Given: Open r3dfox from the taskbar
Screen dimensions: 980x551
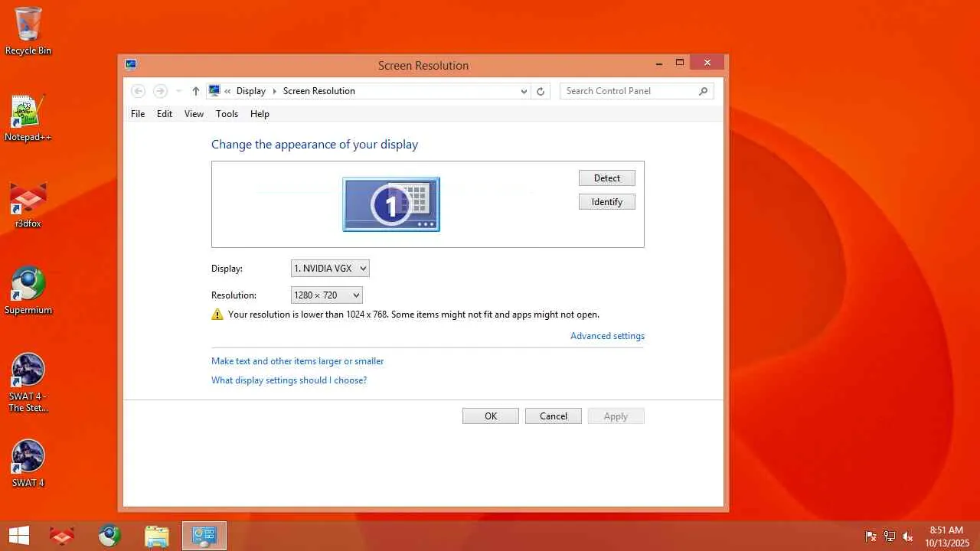Looking at the screenshot, I should click(62, 536).
